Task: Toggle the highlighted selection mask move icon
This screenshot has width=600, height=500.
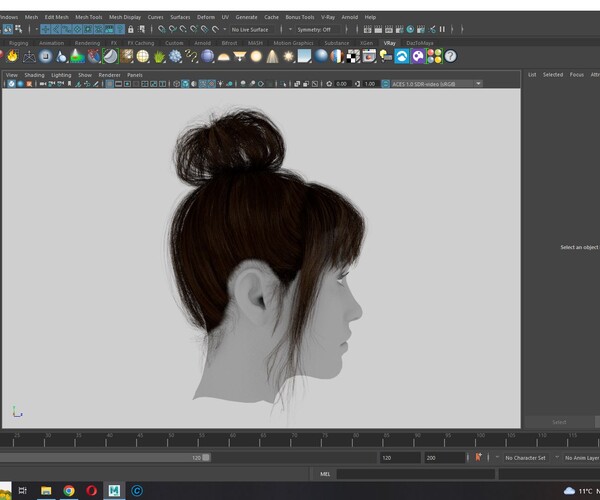Action: tap(46, 29)
